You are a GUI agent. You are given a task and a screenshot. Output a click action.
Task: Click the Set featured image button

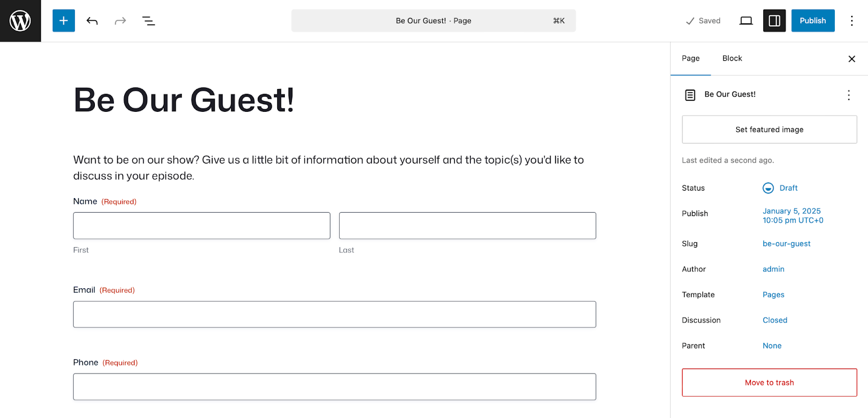(769, 129)
